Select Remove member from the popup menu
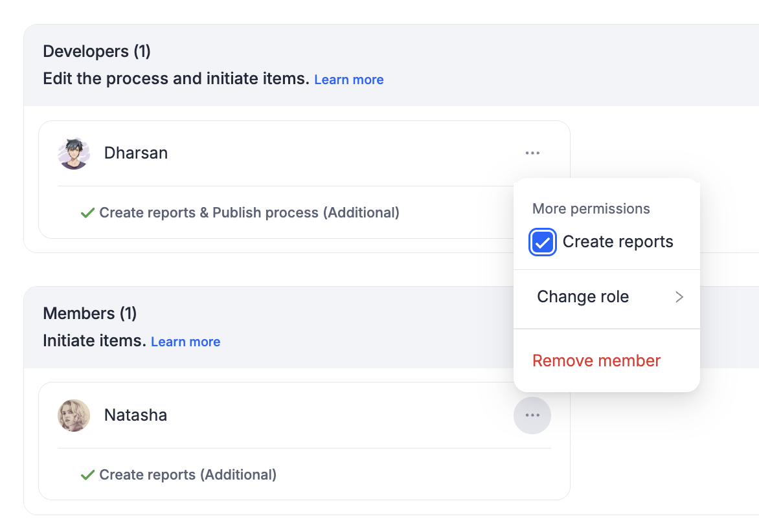The width and height of the screenshot is (759, 532). click(x=596, y=360)
